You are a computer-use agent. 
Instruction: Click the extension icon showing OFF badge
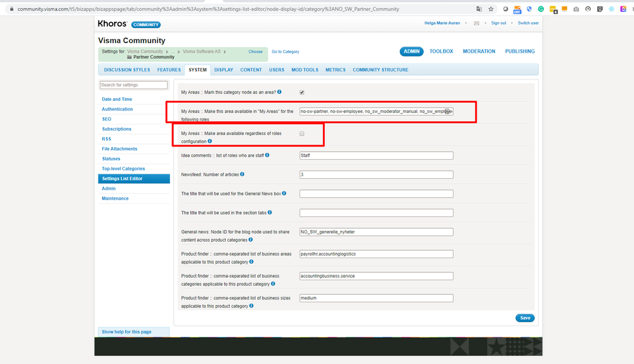[x=517, y=10]
